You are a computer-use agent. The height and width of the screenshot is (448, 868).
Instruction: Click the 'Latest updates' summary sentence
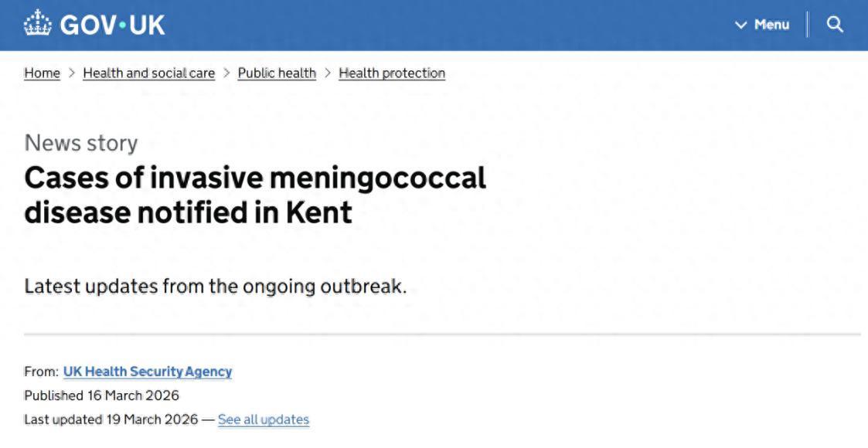(x=215, y=286)
